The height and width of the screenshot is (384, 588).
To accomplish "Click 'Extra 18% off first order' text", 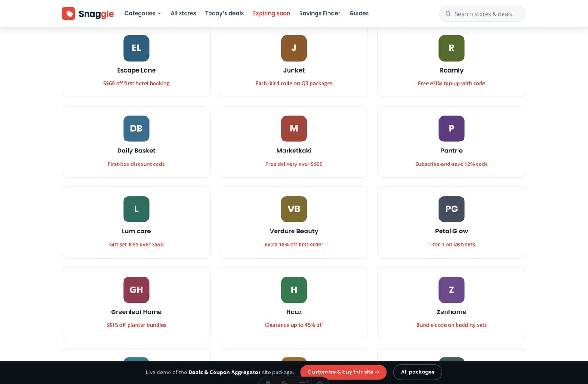I will tap(294, 244).
